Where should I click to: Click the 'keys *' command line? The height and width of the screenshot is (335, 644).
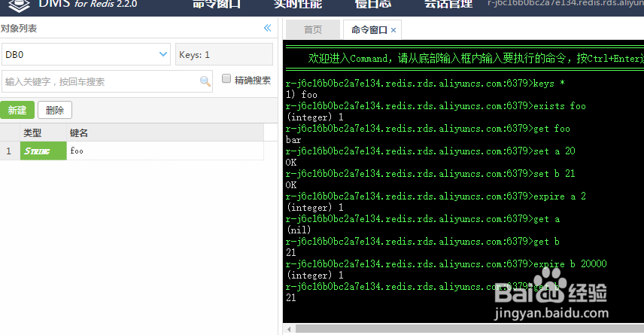tap(425, 84)
